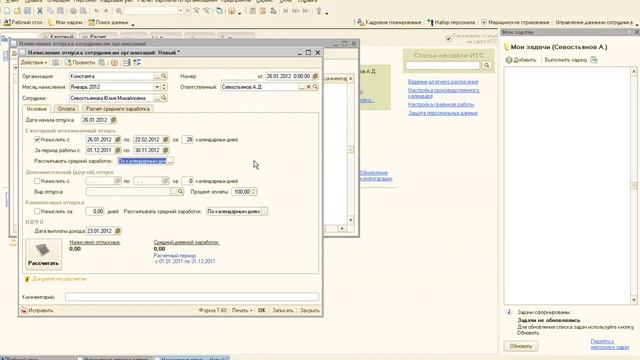The width and height of the screenshot is (640, 360).
Task: Toggle the annual leave Начислить с checkbox
Action: (x=37, y=140)
